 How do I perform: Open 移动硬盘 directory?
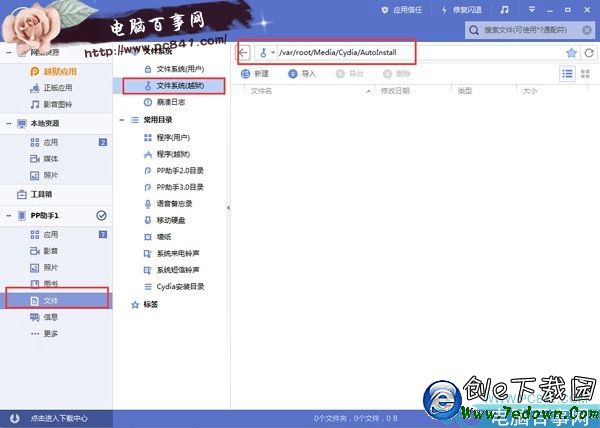click(x=165, y=220)
